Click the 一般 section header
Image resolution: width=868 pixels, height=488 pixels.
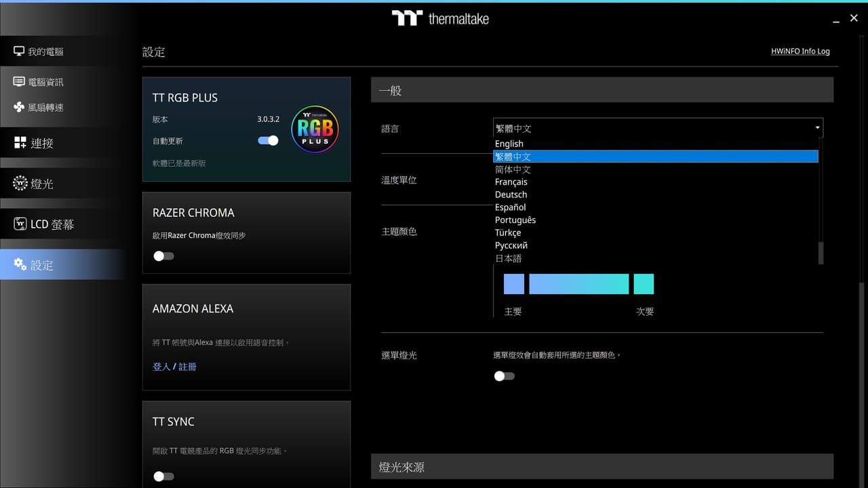[x=602, y=89]
